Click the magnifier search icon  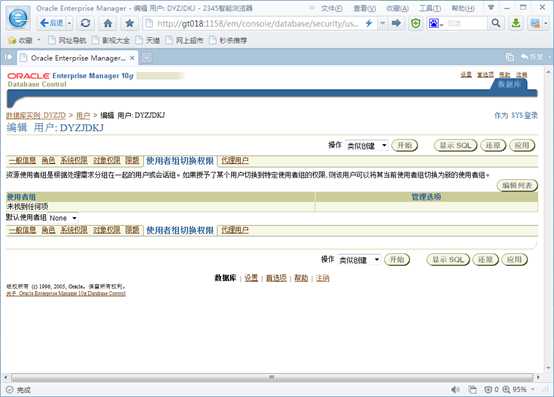[496, 24]
